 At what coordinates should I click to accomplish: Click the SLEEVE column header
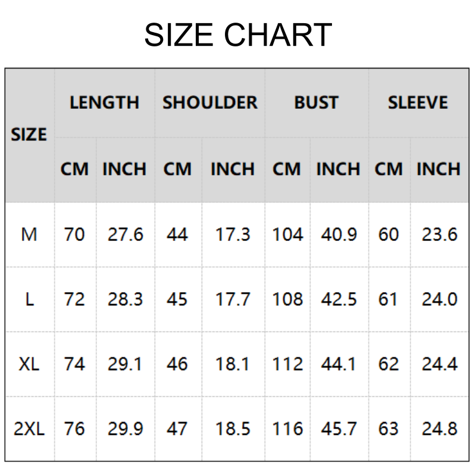(418, 102)
